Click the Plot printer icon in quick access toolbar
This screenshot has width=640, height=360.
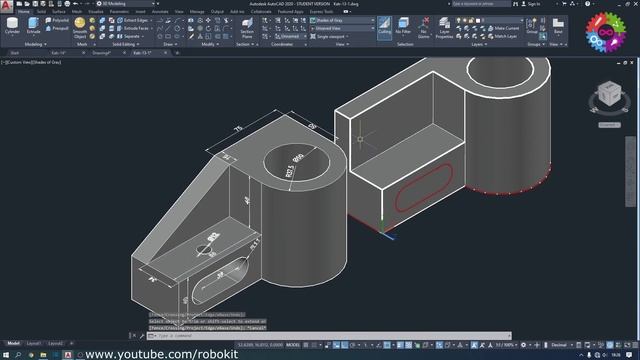coord(67,4)
